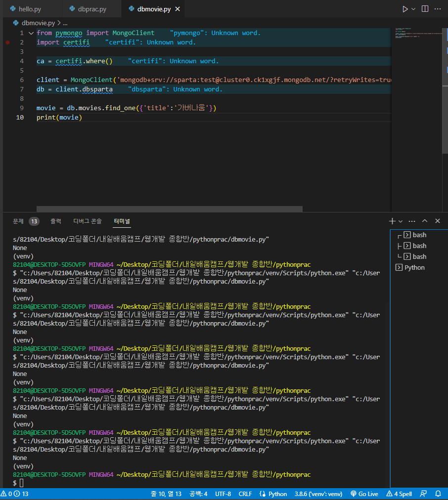The height and width of the screenshot is (500, 448).
Task: Open the 4 Spell warnings indicator
Action: [x=399, y=494]
